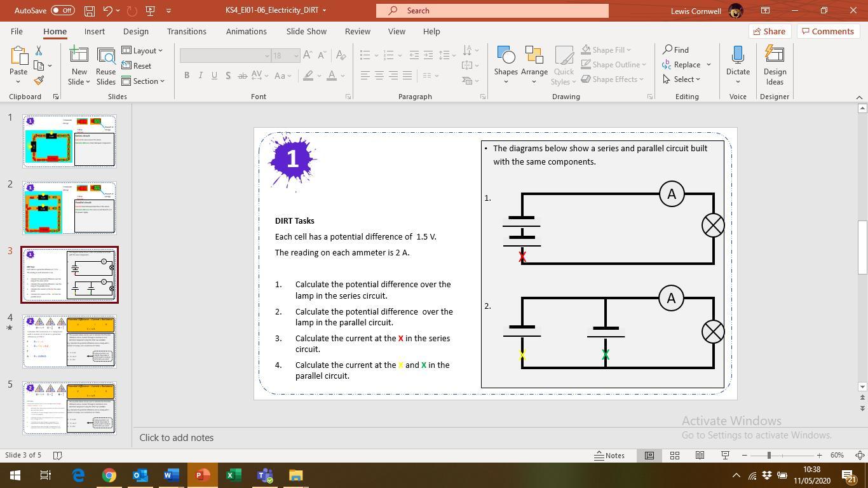The height and width of the screenshot is (488, 868).
Task: Open the Comments pane button
Action: [827, 31]
